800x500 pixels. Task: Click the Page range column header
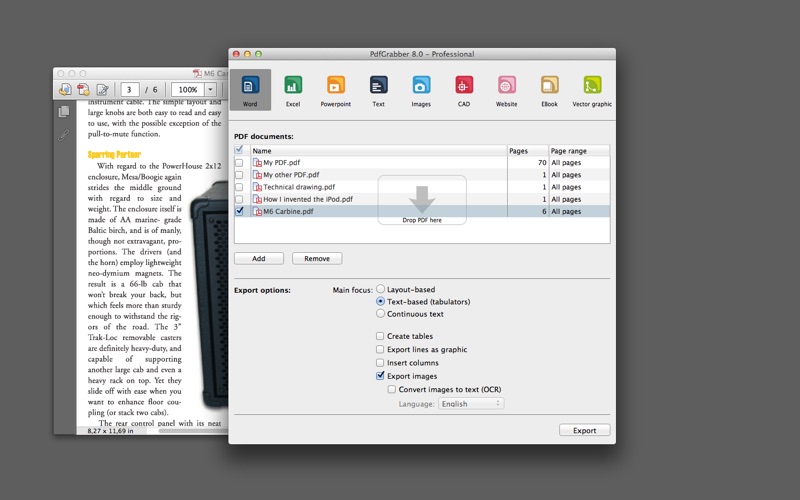(x=579, y=151)
